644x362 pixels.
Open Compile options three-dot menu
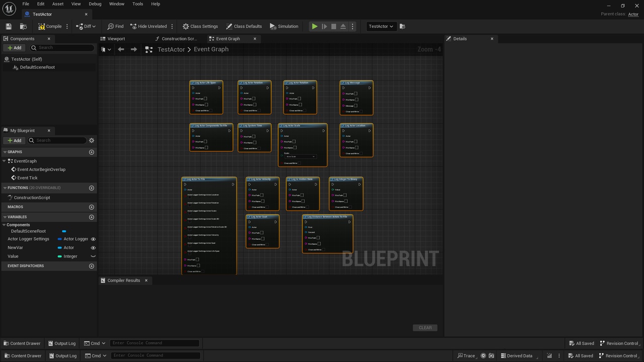(x=67, y=26)
